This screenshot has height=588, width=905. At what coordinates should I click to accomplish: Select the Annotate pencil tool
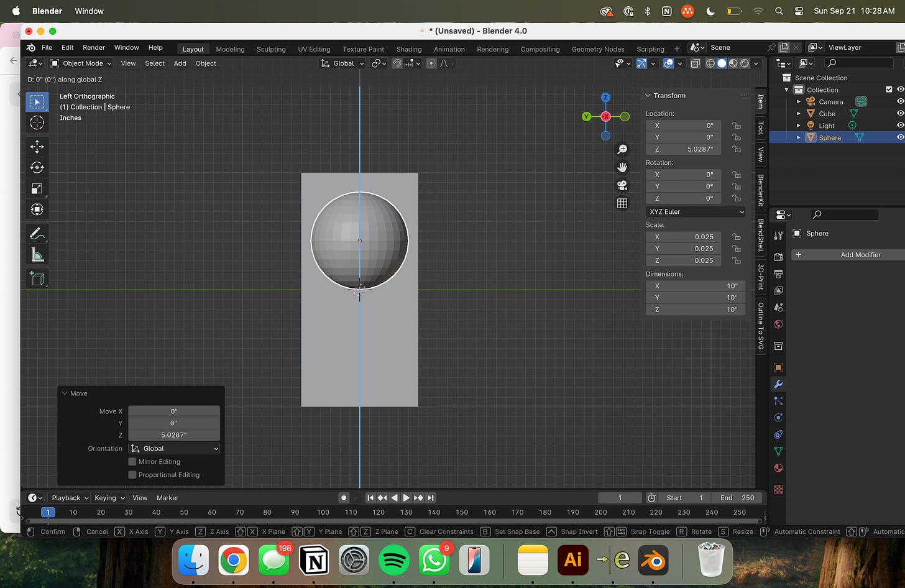tap(37, 234)
